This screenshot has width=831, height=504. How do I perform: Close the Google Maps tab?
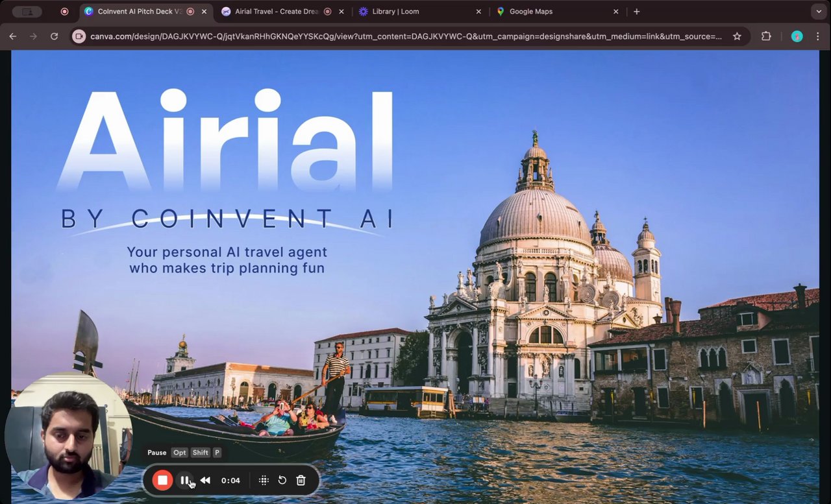[x=616, y=12]
